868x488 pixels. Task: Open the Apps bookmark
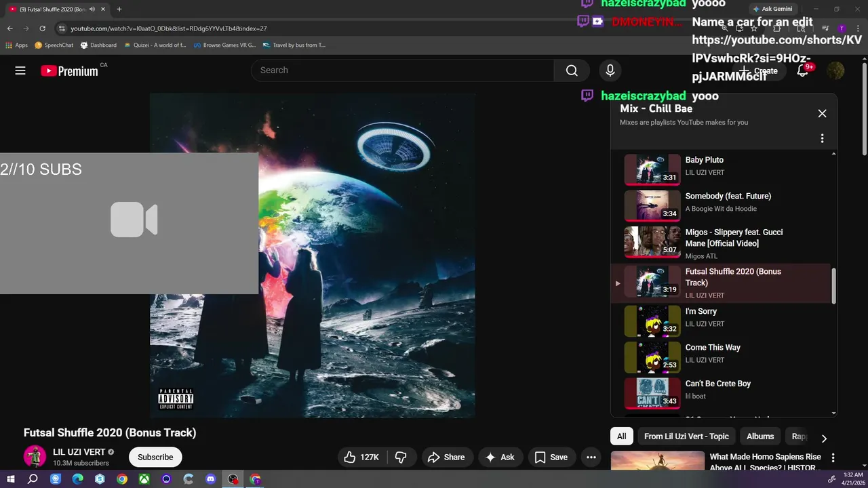click(17, 45)
